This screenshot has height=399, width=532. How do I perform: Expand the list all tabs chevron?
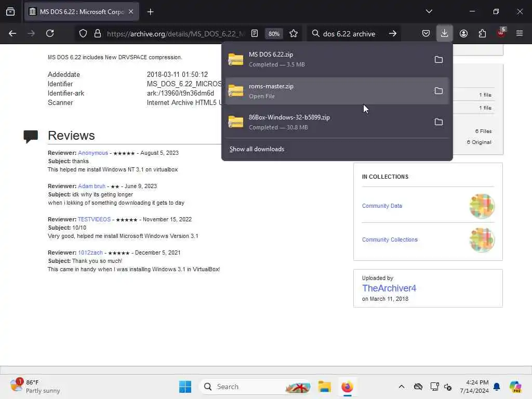[429, 11]
